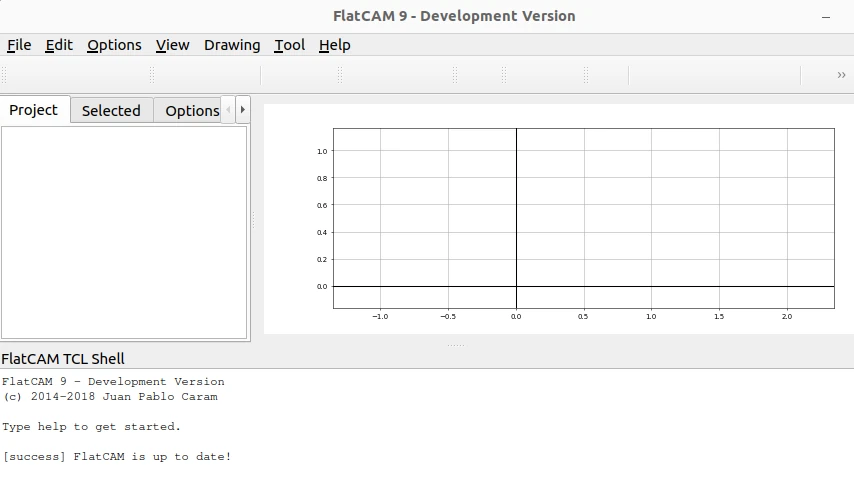Screen dimensions: 854x480
Task: Open the Options menu in menu bar
Action: point(114,45)
